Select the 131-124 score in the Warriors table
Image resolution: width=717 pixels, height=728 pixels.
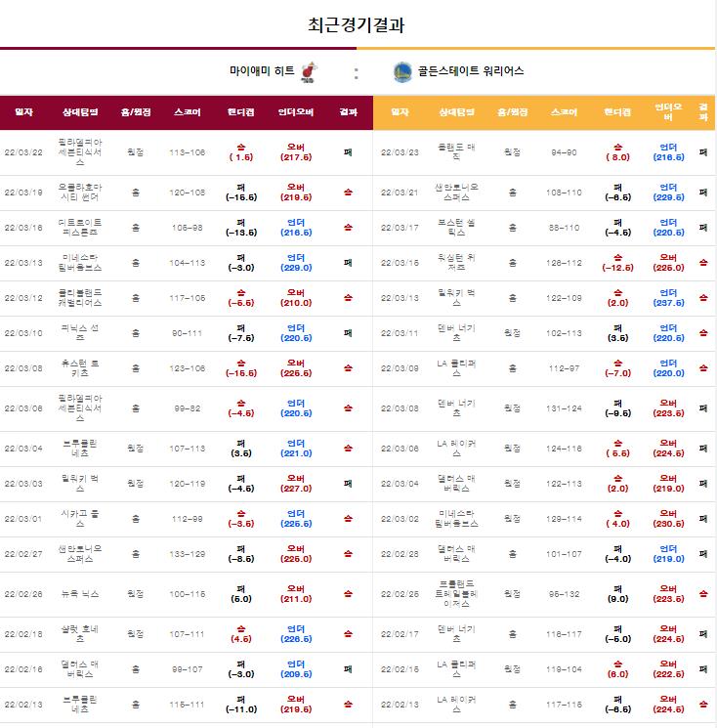click(x=564, y=408)
